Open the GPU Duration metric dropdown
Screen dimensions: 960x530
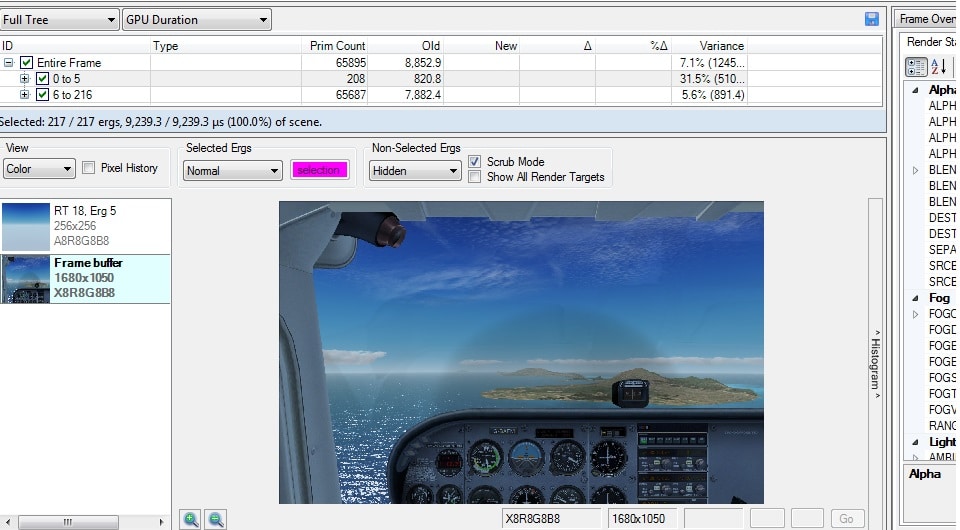(x=196, y=19)
